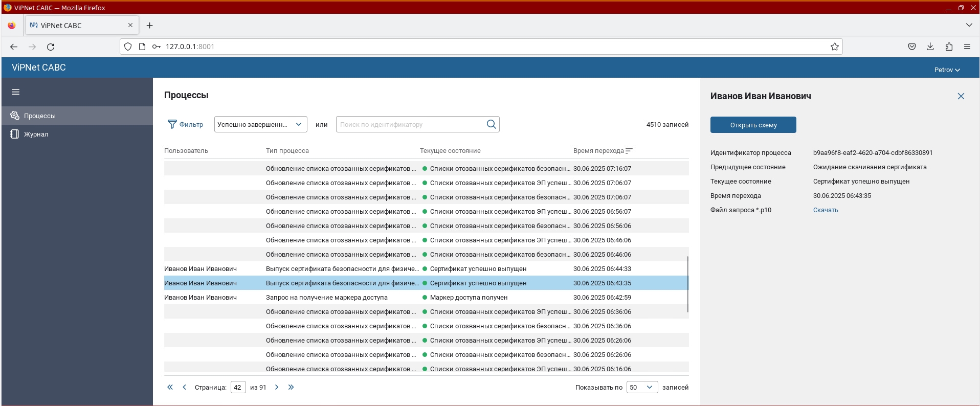Reload the current browser page
This screenshot has width=980, height=406.
click(51, 47)
